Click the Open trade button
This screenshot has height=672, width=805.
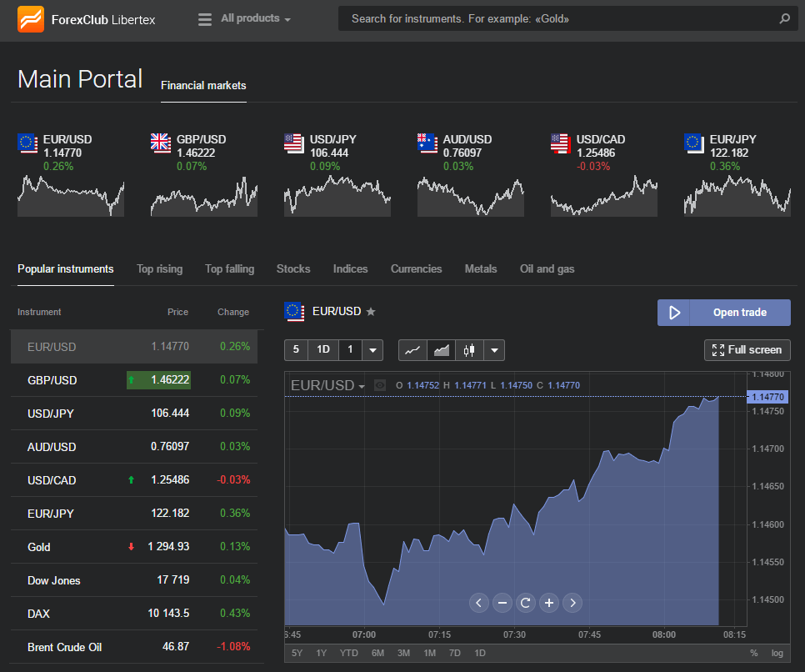pyautogui.click(x=724, y=313)
